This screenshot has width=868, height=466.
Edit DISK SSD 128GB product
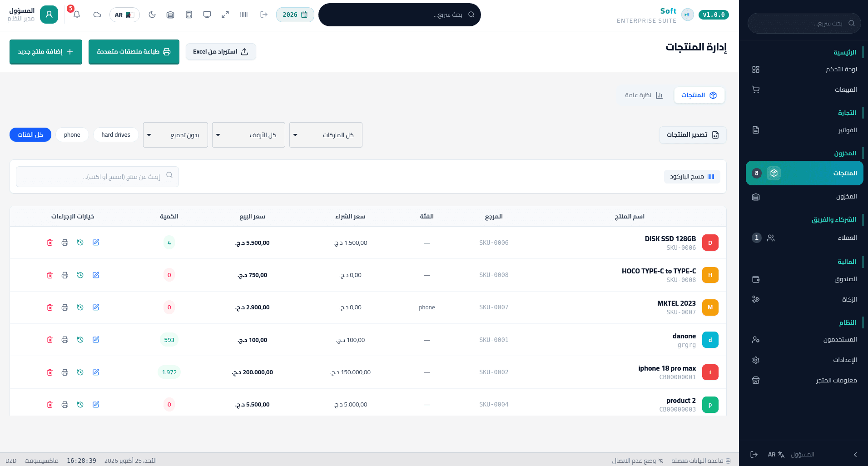point(96,243)
